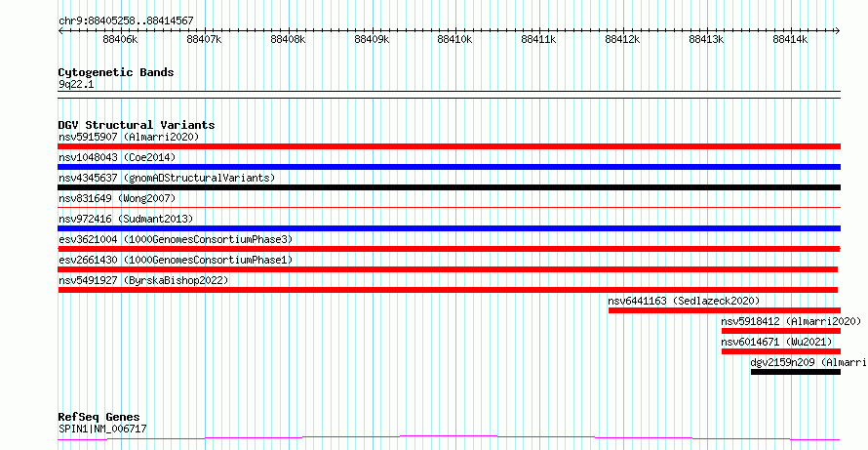Select the red esv2661430 variant bar
Screen dimensions: 868x450
coord(448,269)
